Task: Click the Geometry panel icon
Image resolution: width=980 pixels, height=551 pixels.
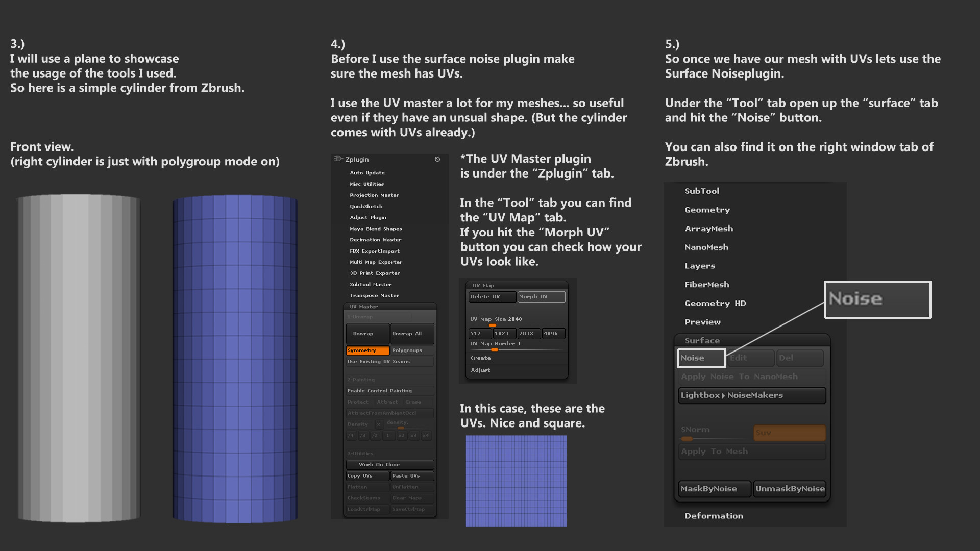Action: point(703,209)
